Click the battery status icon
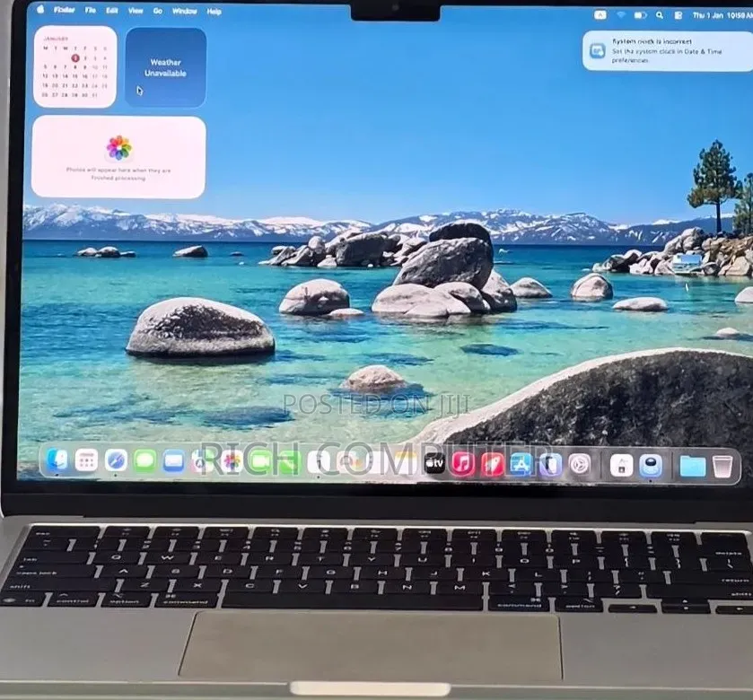The width and height of the screenshot is (753, 700). coord(640,15)
